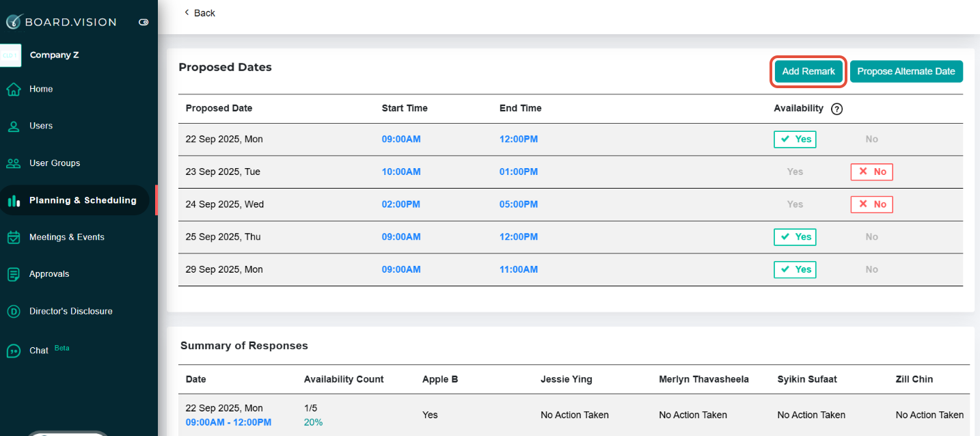
Task: Click the Syikin Sufaat column header
Action: pyautogui.click(x=807, y=379)
